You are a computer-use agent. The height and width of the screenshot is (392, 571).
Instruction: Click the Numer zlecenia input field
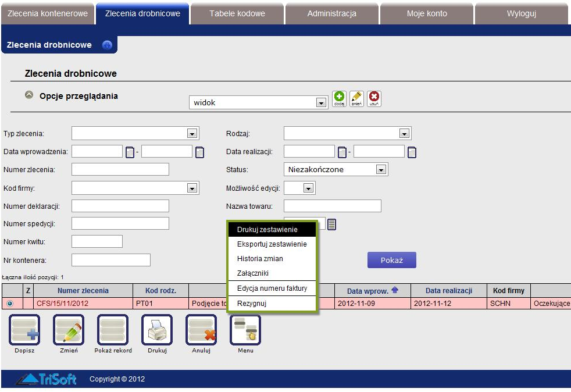coord(120,169)
